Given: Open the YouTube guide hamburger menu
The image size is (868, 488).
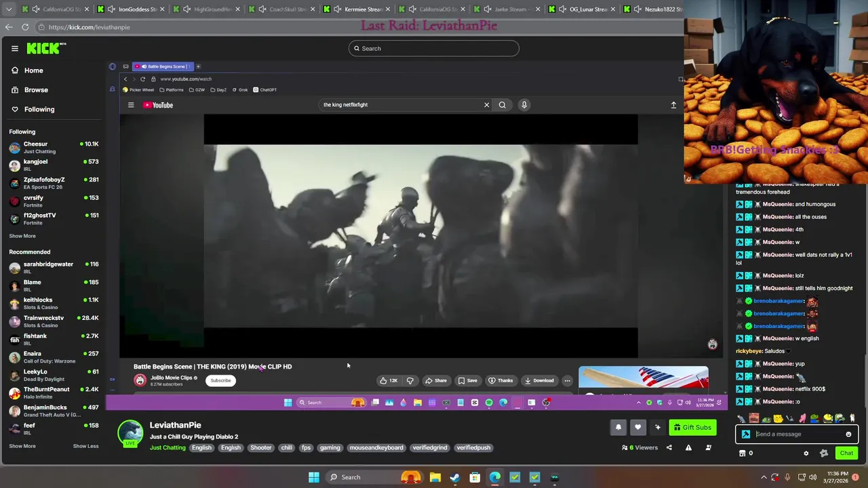Looking at the screenshot, I should point(131,105).
